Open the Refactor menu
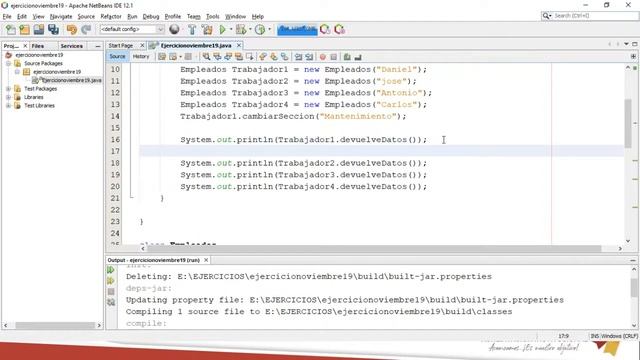 (111, 16)
